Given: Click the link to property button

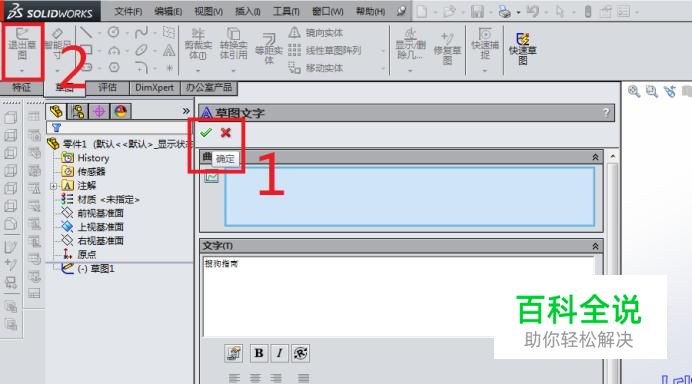Looking at the screenshot, I should tap(233, 353).
